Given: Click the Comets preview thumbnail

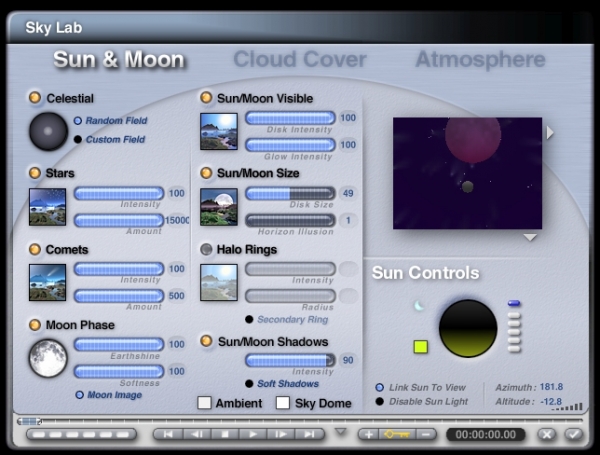Looking at the screenshot, I should [x=47, y=282].
